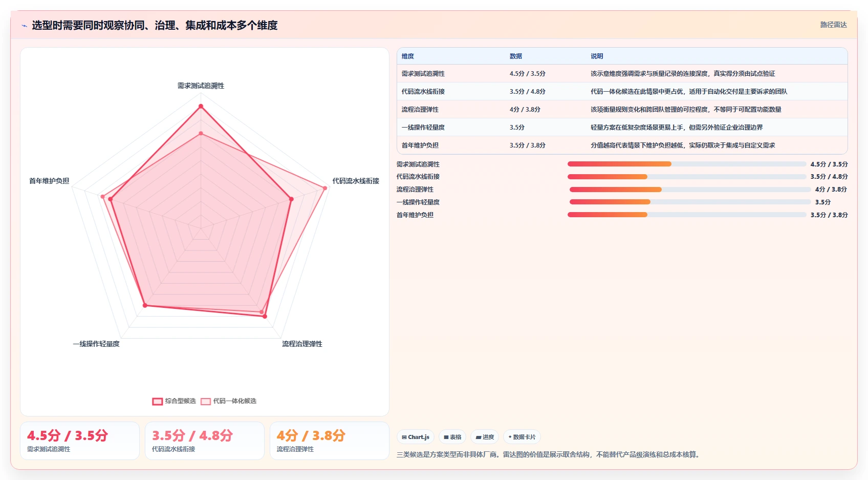The width and height of the screenshot is (868, 480).
Task: Click the footnote text about 三类候选
Action: [549, 454]
